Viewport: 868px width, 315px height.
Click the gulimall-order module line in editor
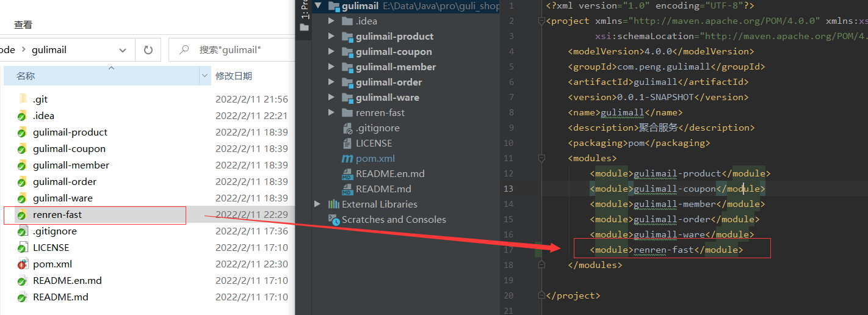click(675, 219)
